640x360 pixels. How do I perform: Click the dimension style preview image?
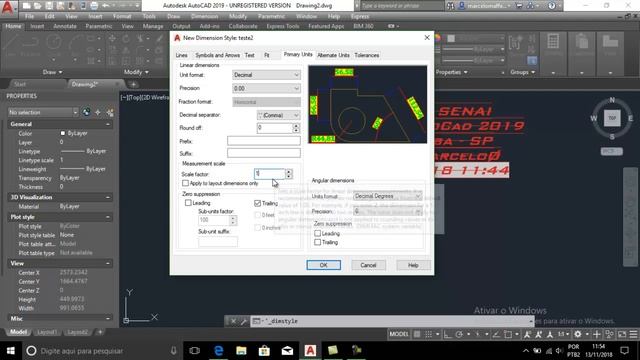tap(367, 104)
